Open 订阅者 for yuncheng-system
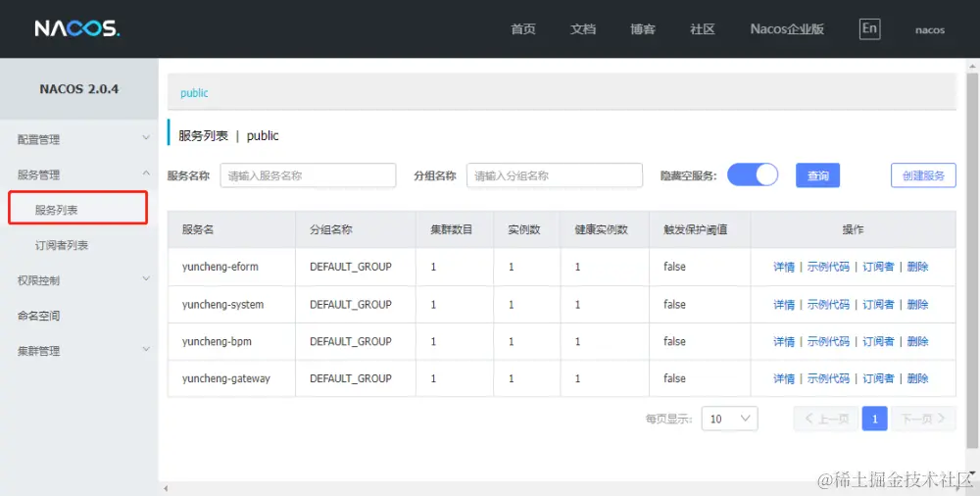The image size is (980, 496). (878, 305)
